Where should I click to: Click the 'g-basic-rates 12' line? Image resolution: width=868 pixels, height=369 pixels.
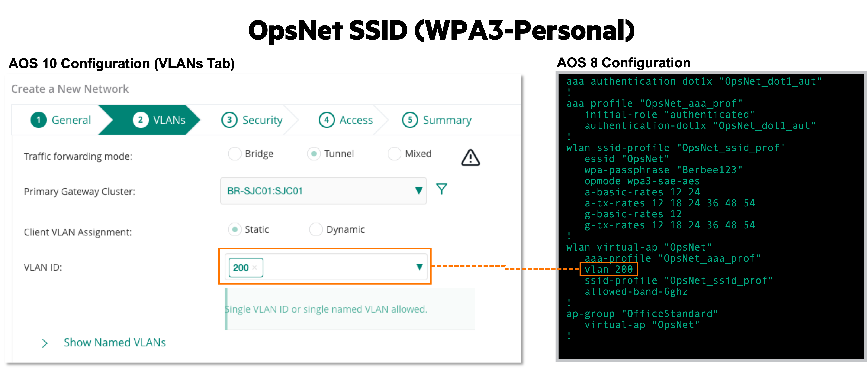pos(633,214)
